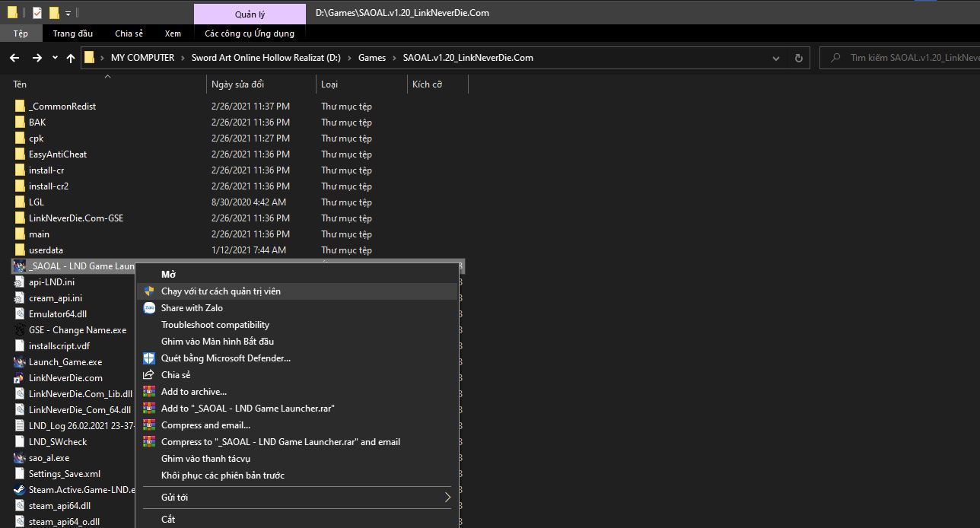The image size is (980, 528).
Task: Select the Steam.Active.Game-LND file icon
Action: [x=20, y=490]
